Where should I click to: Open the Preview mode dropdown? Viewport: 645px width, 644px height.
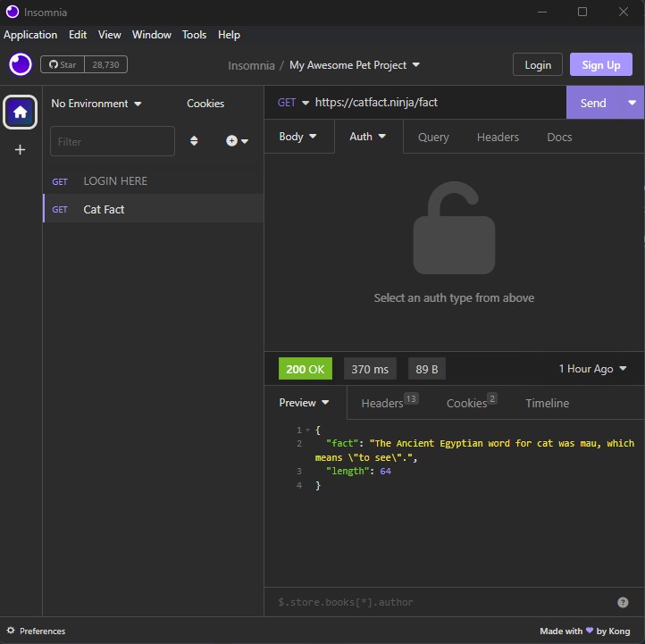pyautogui.click(x=304, y=403)
